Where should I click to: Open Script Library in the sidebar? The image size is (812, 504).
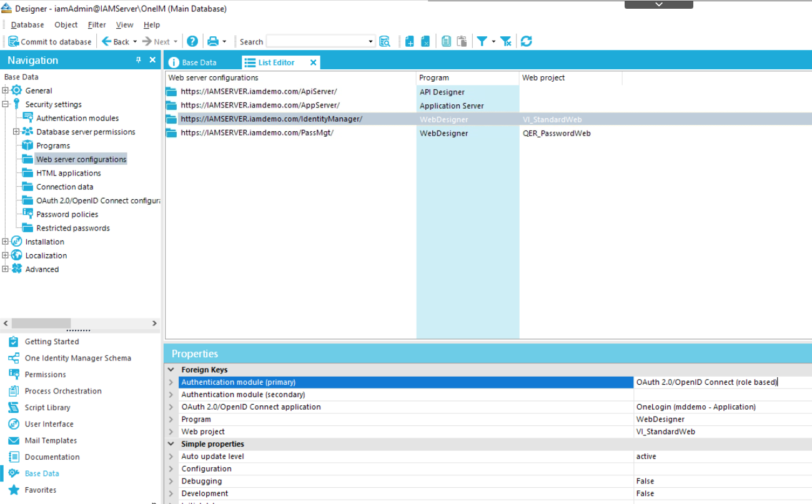click(x=47, y=407)
